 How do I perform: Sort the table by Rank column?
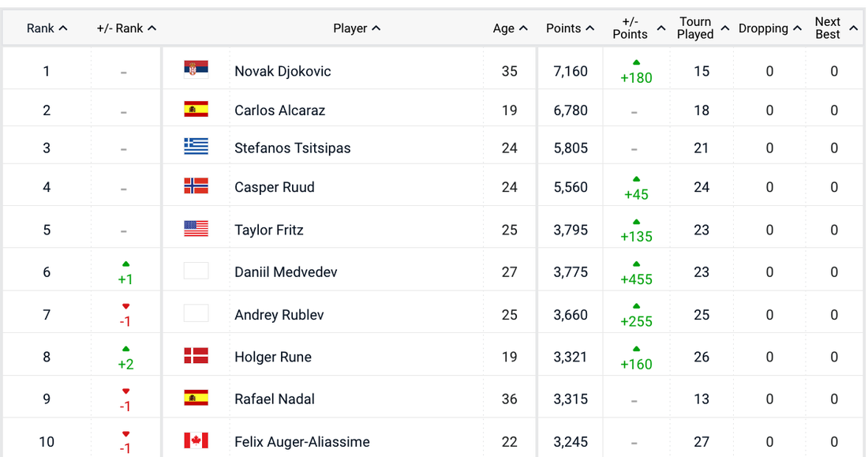47,28
